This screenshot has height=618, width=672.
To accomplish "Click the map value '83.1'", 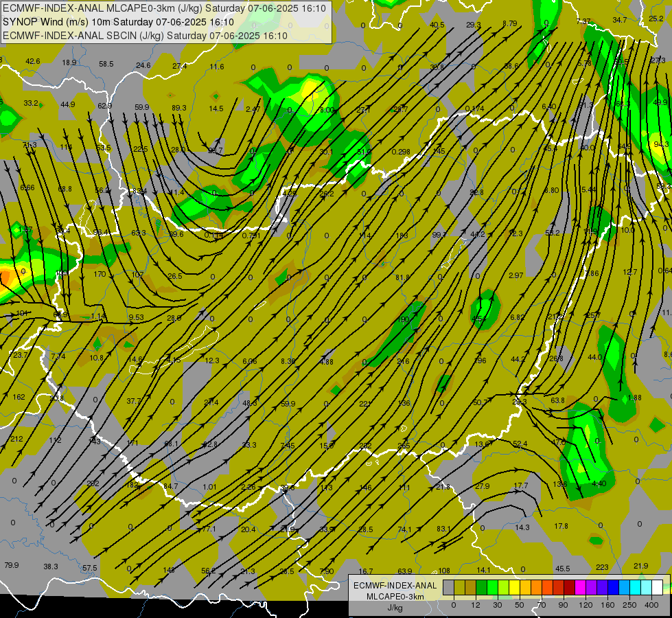I will coord(443,529).
